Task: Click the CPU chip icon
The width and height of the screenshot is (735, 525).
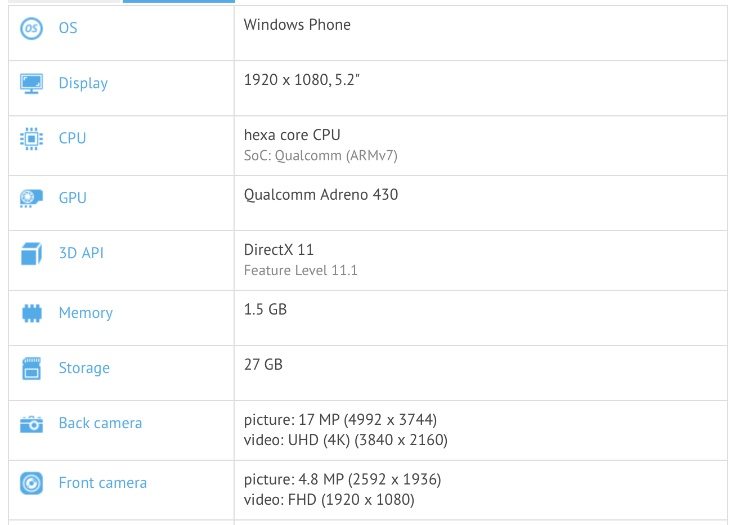Action: [31, 139]
